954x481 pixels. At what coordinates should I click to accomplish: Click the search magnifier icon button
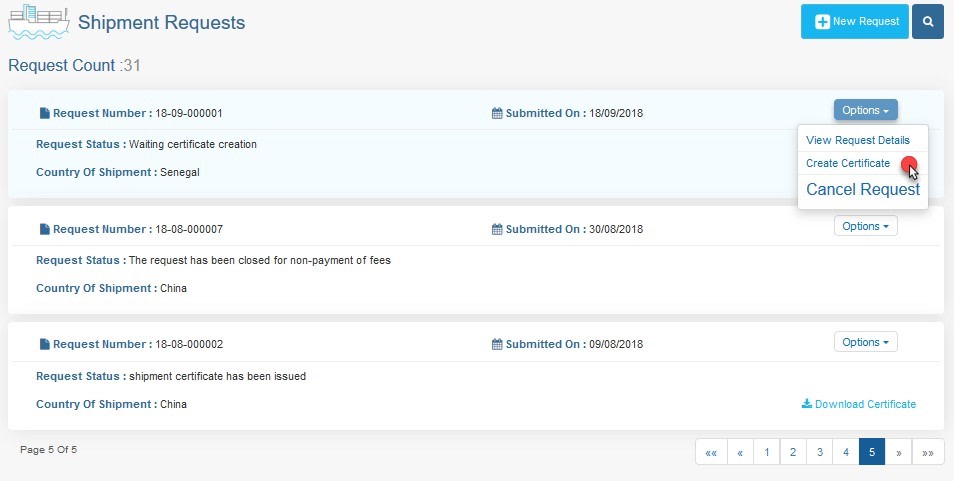927,21
